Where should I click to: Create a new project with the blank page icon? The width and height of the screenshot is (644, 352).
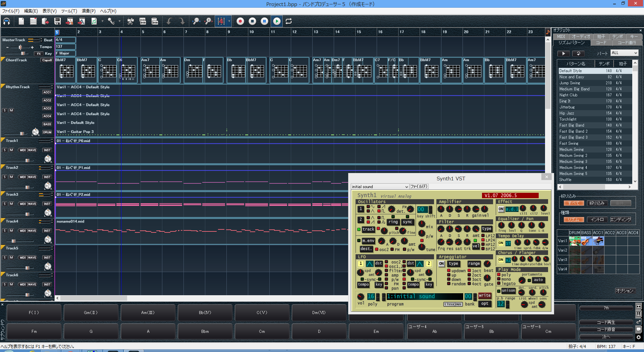tap(21, 21)
